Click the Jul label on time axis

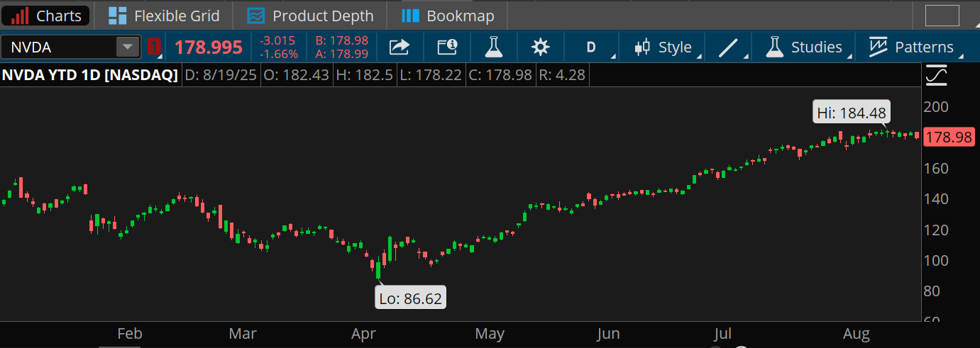tap(722, 333)
